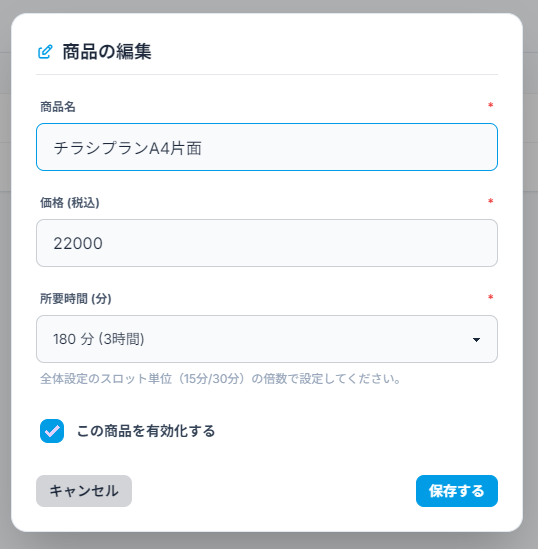Select the 180 分 (3時間) value text

click(x=99, y=339)
